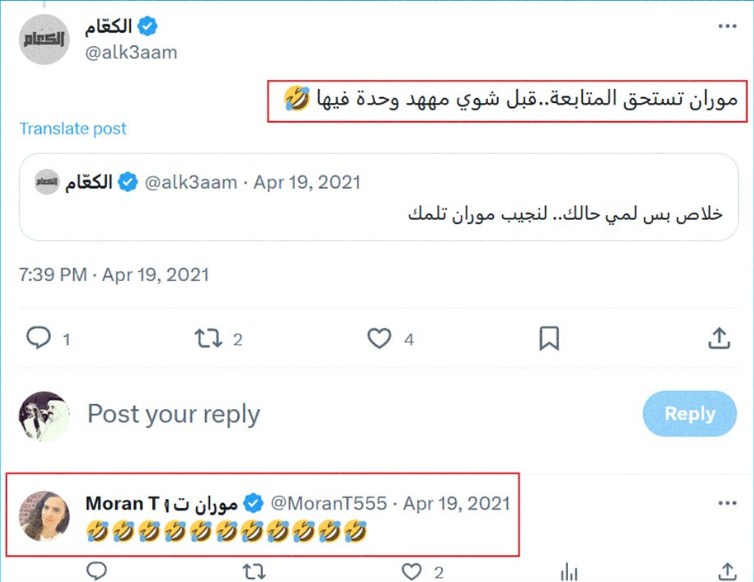Click the repost icon on main post
Image resolution: width=754 pixels, height=582 pixels.
click(x=208, y=339)
